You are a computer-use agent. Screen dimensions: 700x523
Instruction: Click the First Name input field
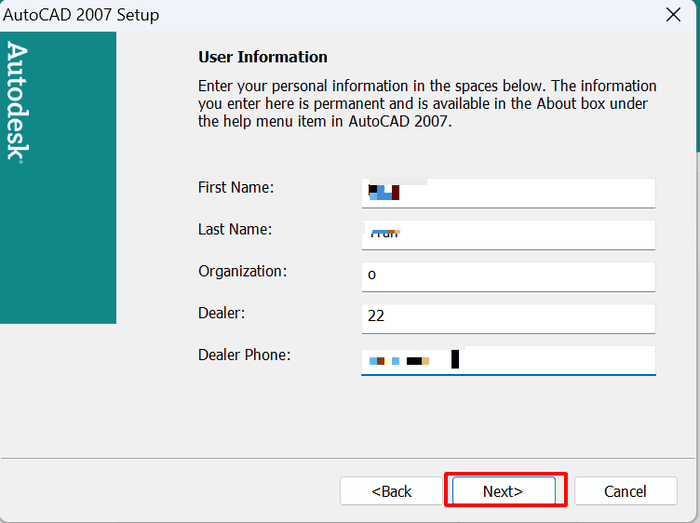point(508,192)
